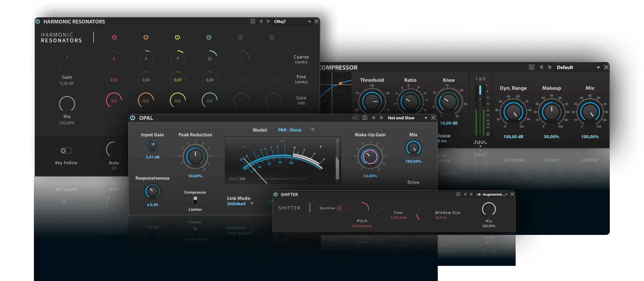Viewport: 644px width, 281px height.
Task: Enable the Quantize toggle in Shifter
Action: tap(341, 208)
